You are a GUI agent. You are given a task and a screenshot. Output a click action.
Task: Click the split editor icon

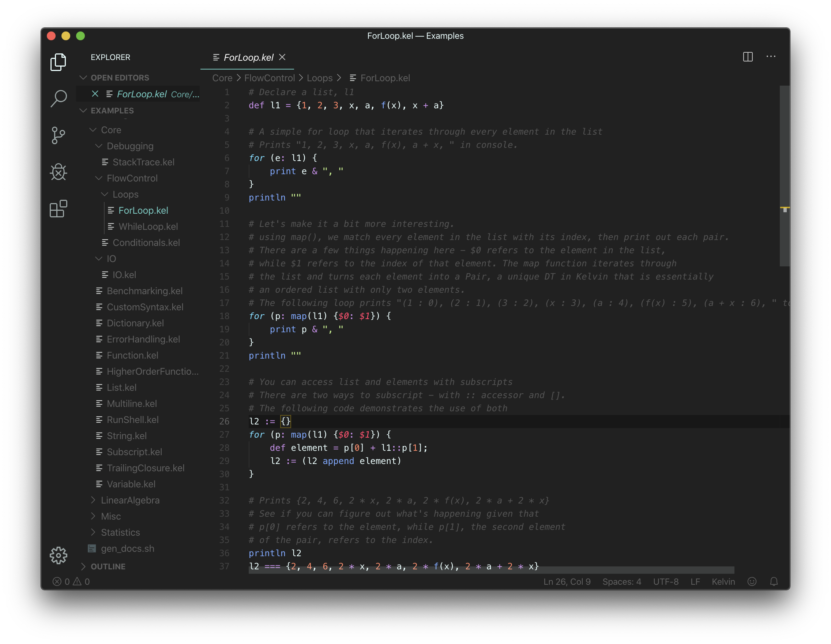pos(748,57)
